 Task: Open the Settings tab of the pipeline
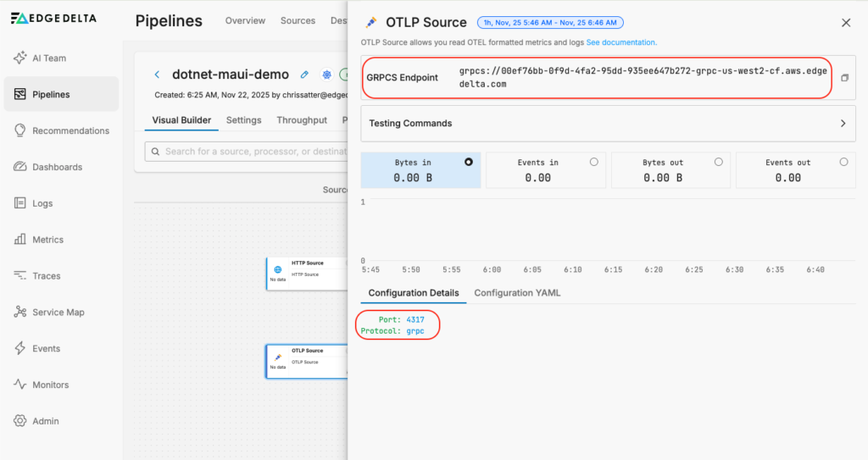(243, 120)
